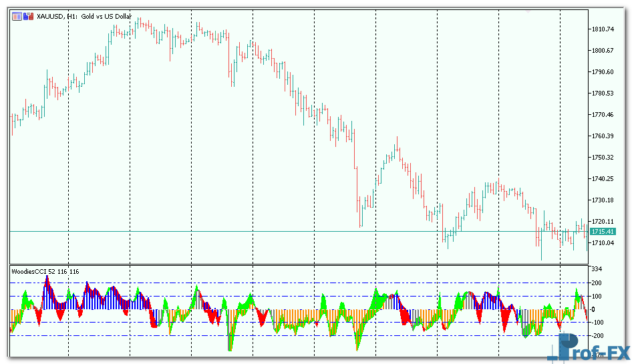This screenshot has width=632, height=364.
Task: Click the 1800.67 price axis label
Action: (x=602, y=51)
